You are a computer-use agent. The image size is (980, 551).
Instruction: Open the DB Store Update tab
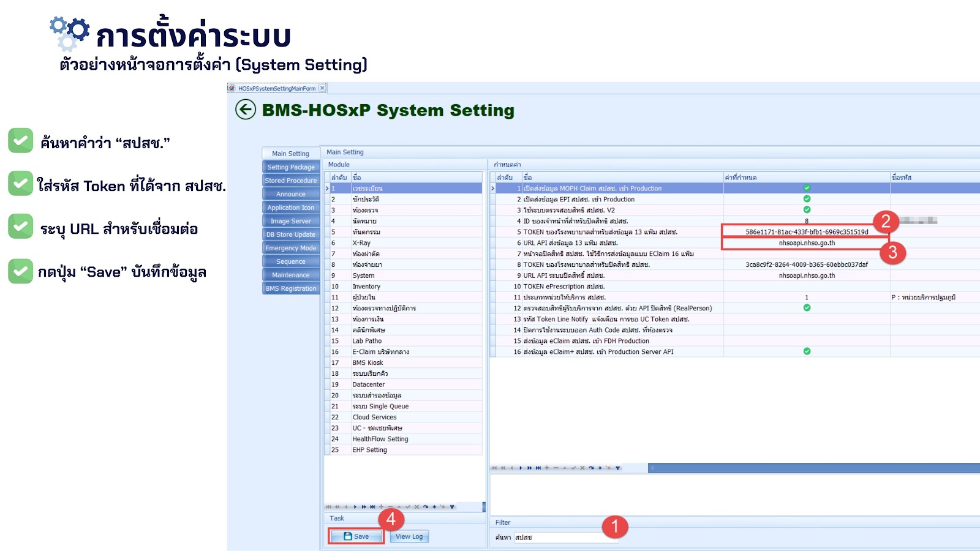(x=291, y=234)
